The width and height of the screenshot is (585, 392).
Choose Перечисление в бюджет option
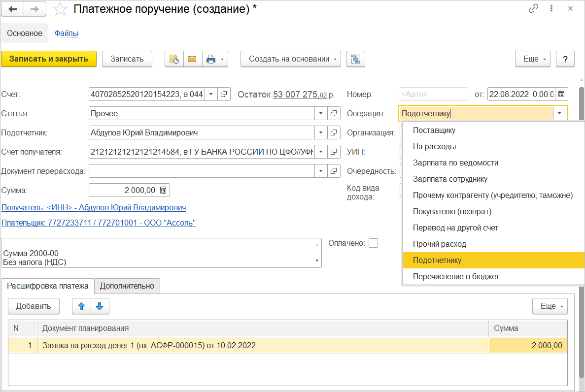click(x=456, y=277)
